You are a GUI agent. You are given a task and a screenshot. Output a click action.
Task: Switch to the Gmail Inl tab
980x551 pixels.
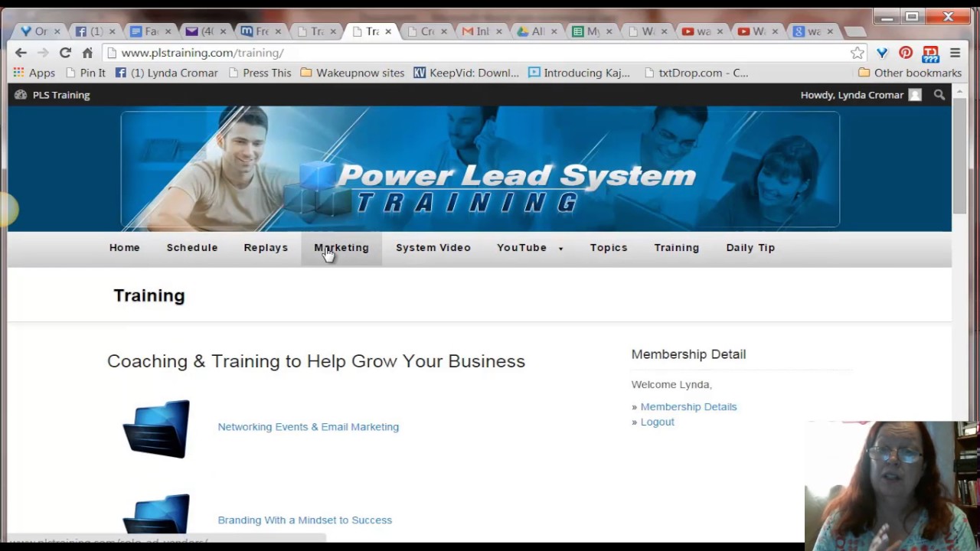tap(482, 31)
